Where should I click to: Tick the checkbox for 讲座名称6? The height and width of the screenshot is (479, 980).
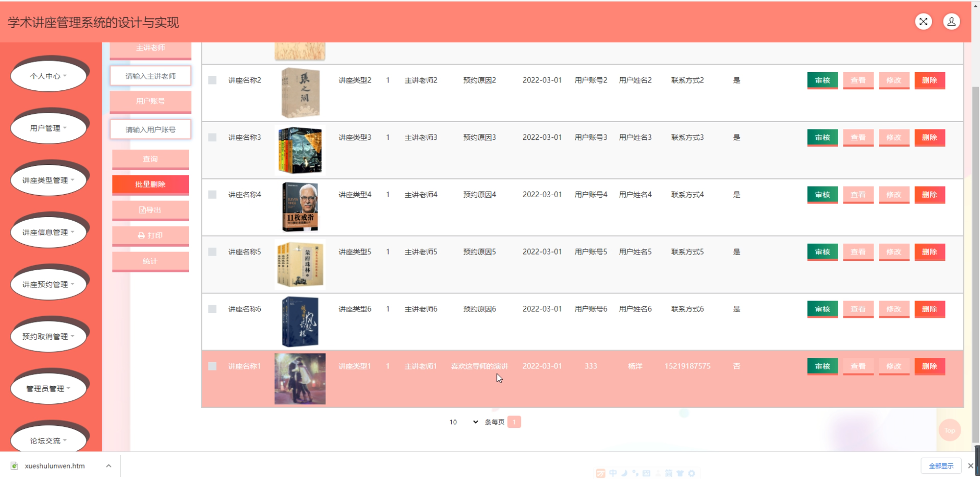tap(212, 309)
